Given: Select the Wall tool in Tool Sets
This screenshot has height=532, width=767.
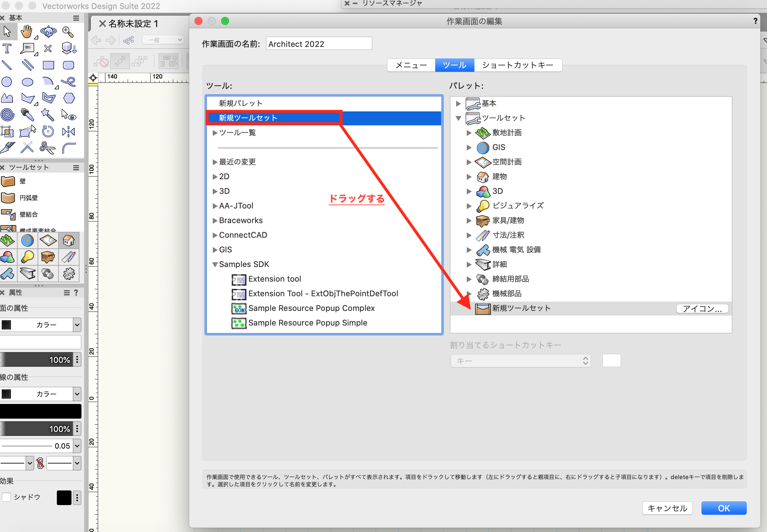Looking at the screenshot, I should click(x=8, y=181).
